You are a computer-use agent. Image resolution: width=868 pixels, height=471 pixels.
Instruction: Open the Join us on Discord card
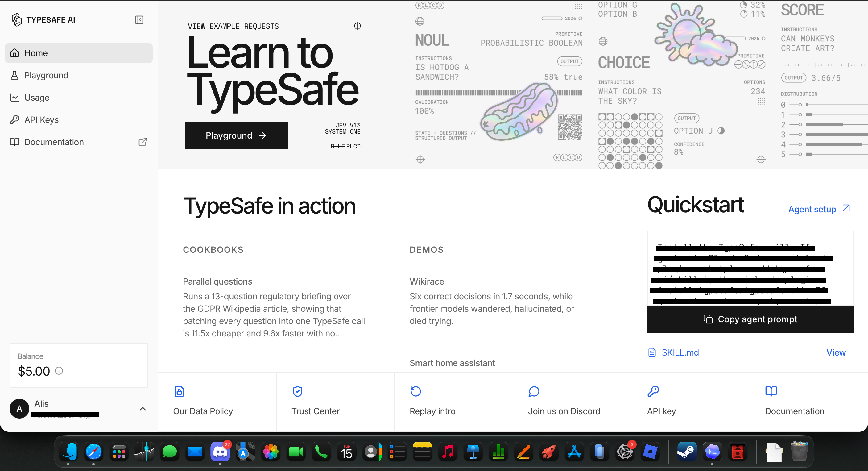point(572,402)
